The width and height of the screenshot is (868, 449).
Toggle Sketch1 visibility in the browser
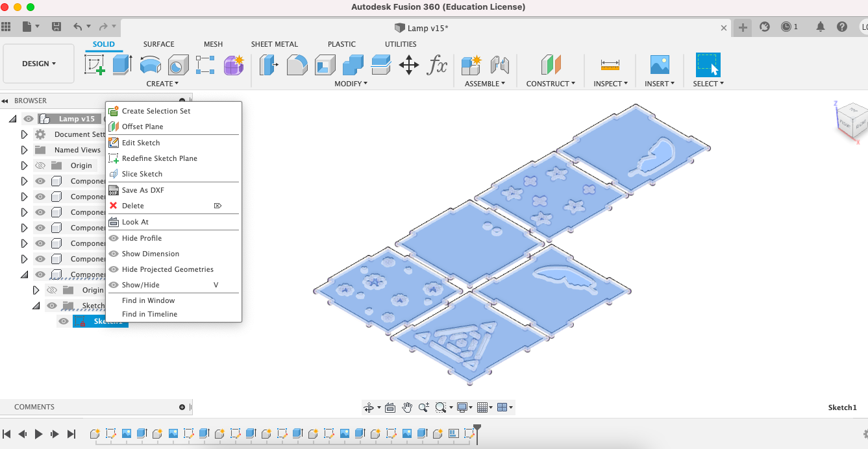click(64, 321)
